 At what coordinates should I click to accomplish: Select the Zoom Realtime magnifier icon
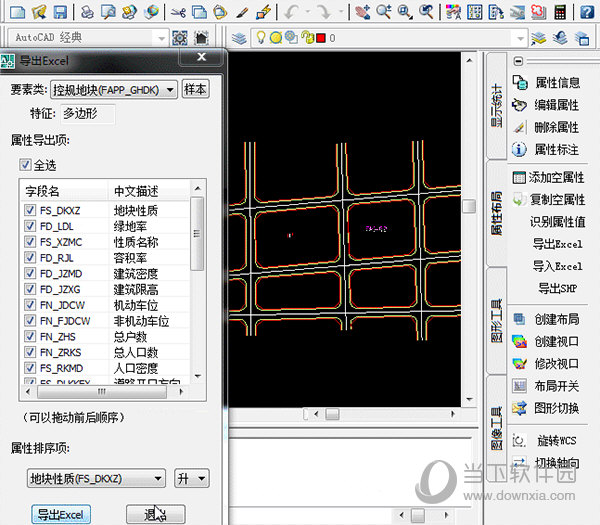(x=383, y=12)
